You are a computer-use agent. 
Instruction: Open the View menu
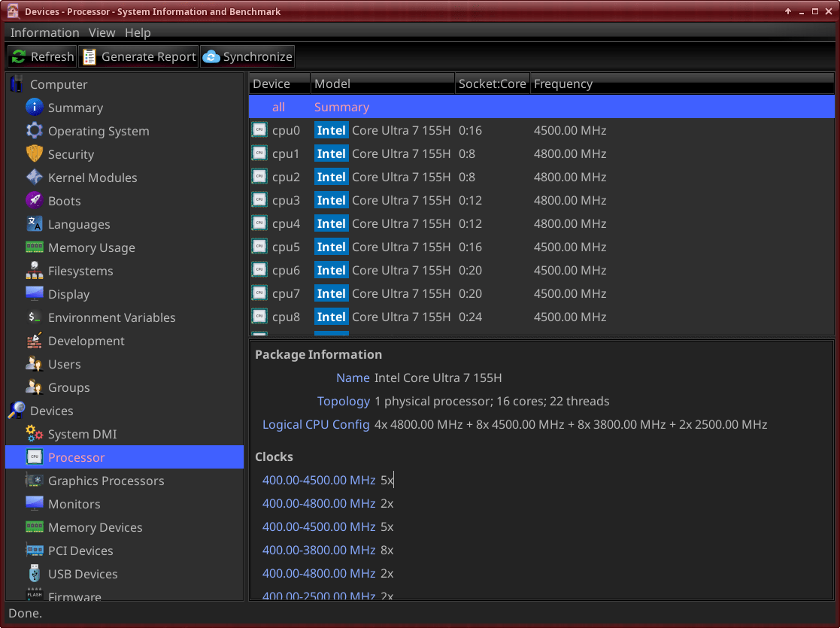click(x=102, y=32)
